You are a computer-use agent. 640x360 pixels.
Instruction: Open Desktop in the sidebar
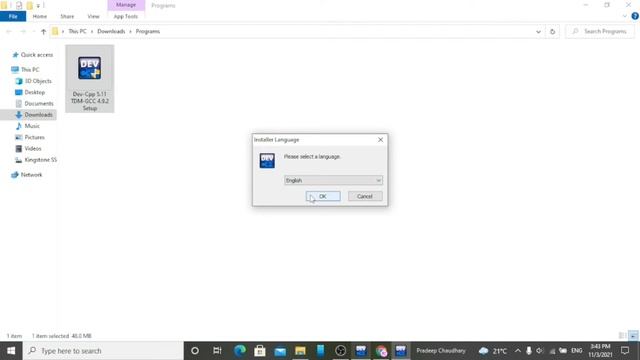click(x=35, y=92)
